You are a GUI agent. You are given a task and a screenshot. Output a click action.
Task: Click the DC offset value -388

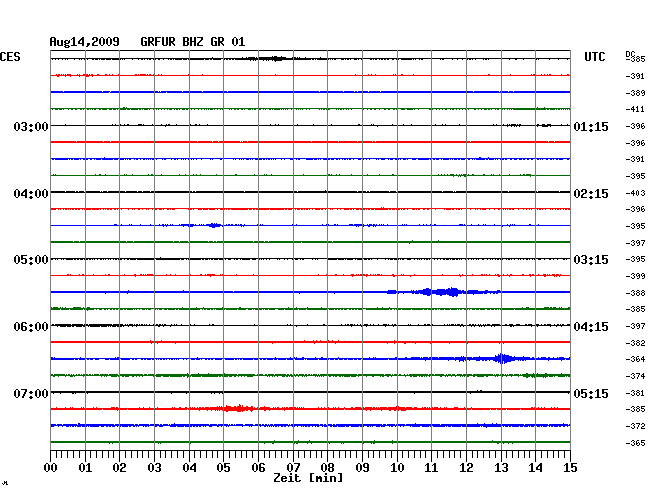pos(635,293)
